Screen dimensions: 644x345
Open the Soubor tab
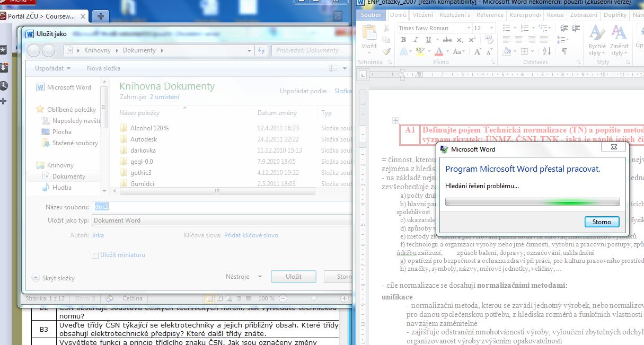(371, 15)
